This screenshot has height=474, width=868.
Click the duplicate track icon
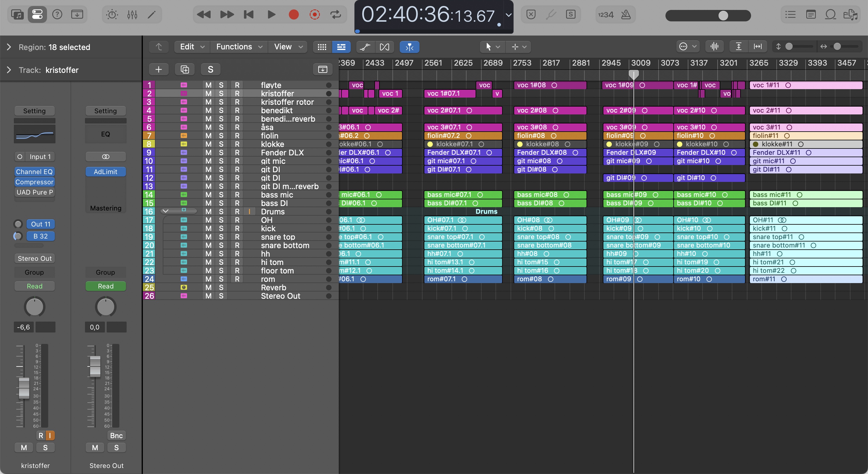click(185, 69)
